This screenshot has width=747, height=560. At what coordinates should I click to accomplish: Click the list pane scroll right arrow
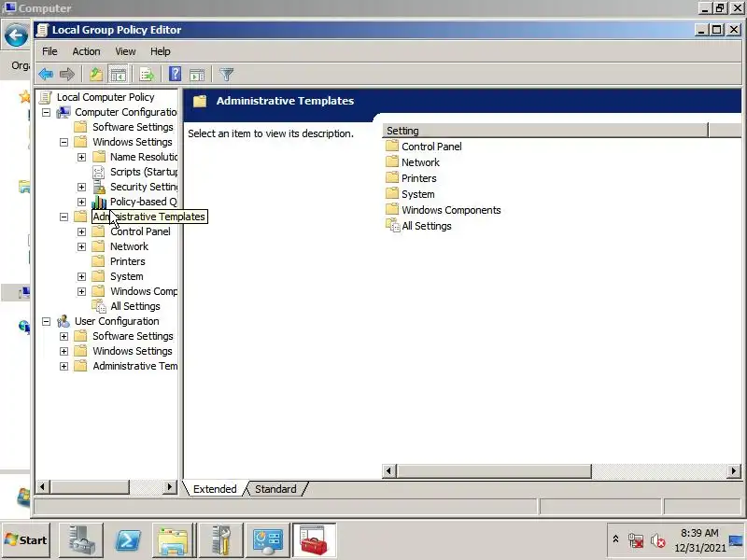[x=734, y=471]
